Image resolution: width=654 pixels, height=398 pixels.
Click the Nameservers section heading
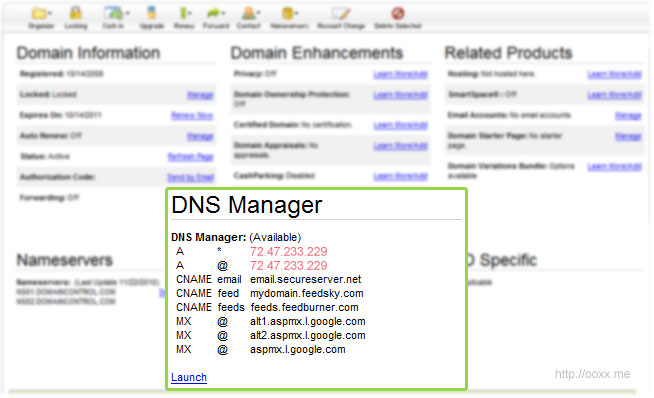pyautogui.click(x=65, y=260)
